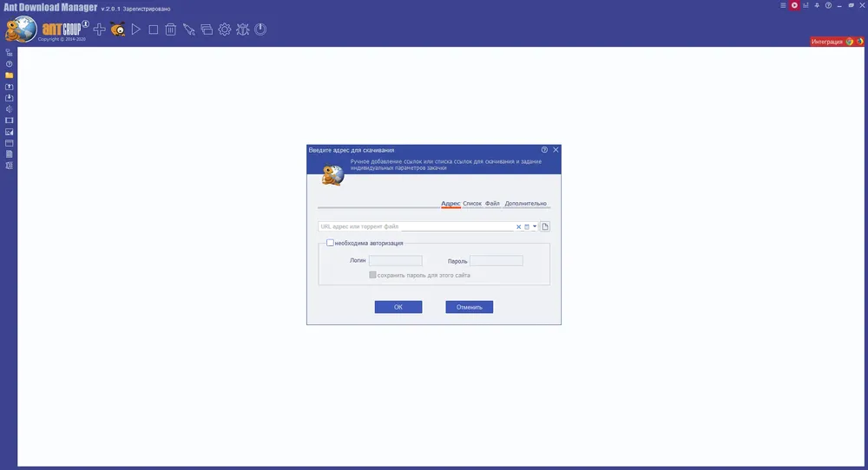Image resolution: width=868 pixels, height=470 pixels.
Task: Click the ant group info badge
Action: [x=85, y=23]
